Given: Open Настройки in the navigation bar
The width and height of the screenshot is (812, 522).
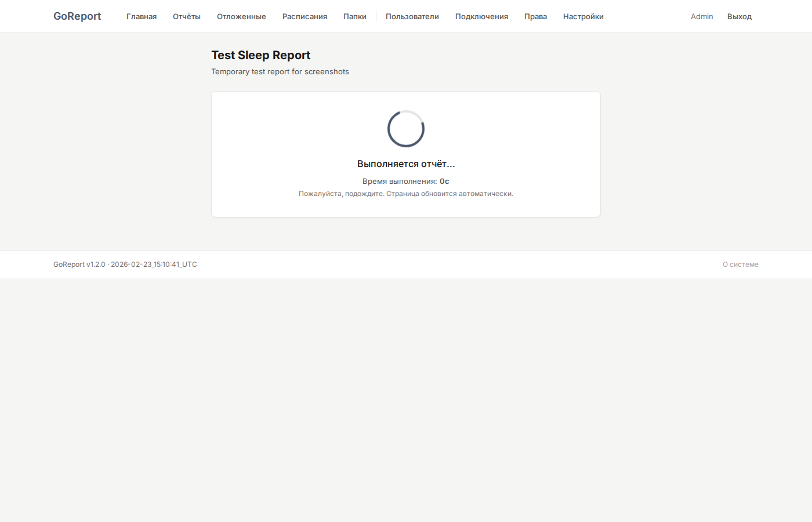Looking at the screenshot, I should 583,16.
